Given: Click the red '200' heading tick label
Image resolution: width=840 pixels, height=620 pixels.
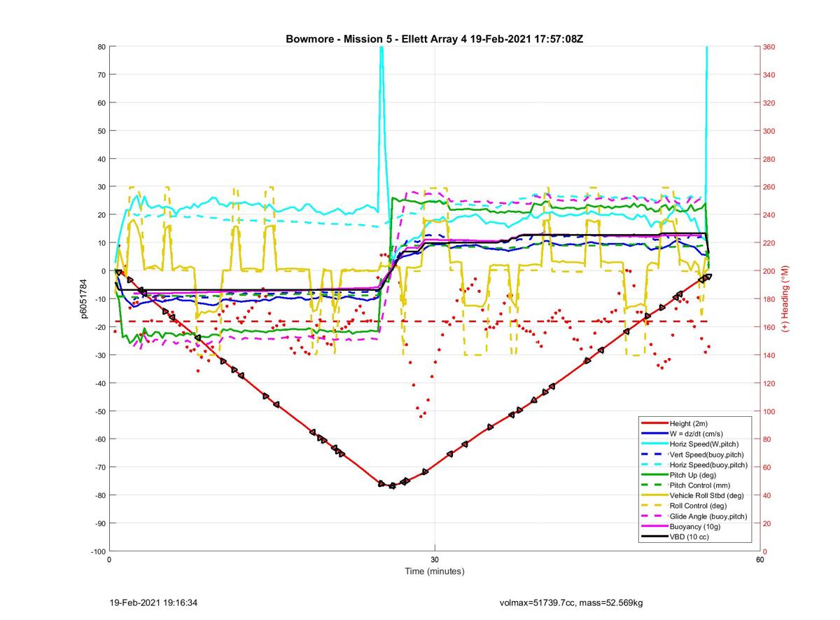Looking at the screenshot, I should tap(769, 271).
